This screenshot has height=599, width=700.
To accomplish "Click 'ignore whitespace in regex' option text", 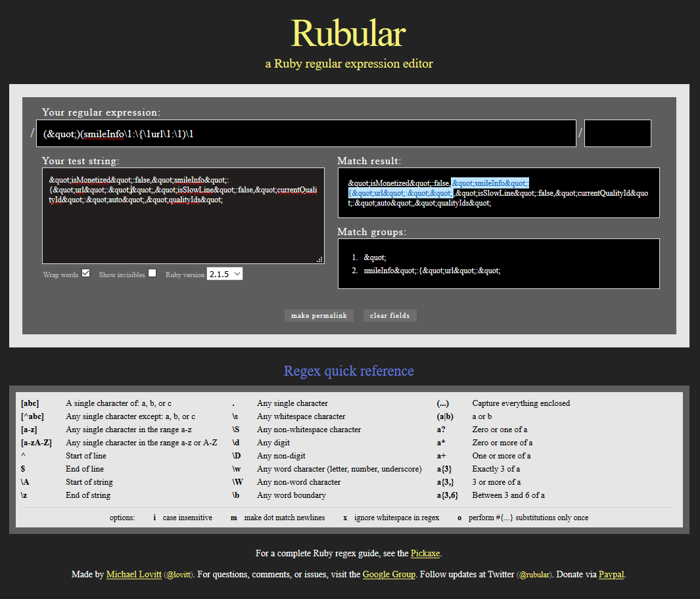I will (x=396, y=518).
